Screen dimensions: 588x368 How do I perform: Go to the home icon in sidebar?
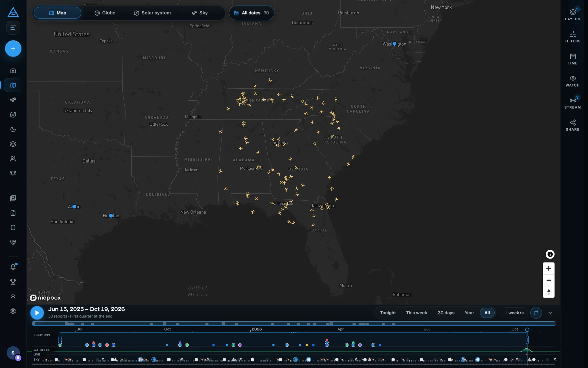13,70
